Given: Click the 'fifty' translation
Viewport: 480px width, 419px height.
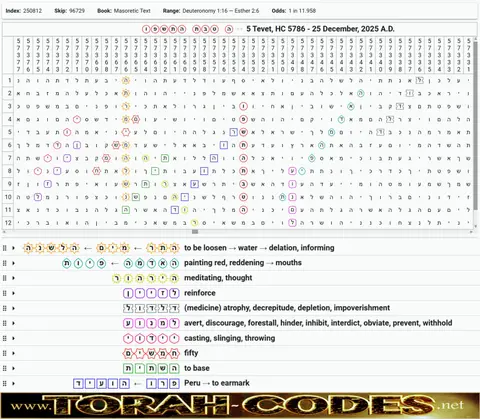Looking at the screenshot, I should 191,353.
